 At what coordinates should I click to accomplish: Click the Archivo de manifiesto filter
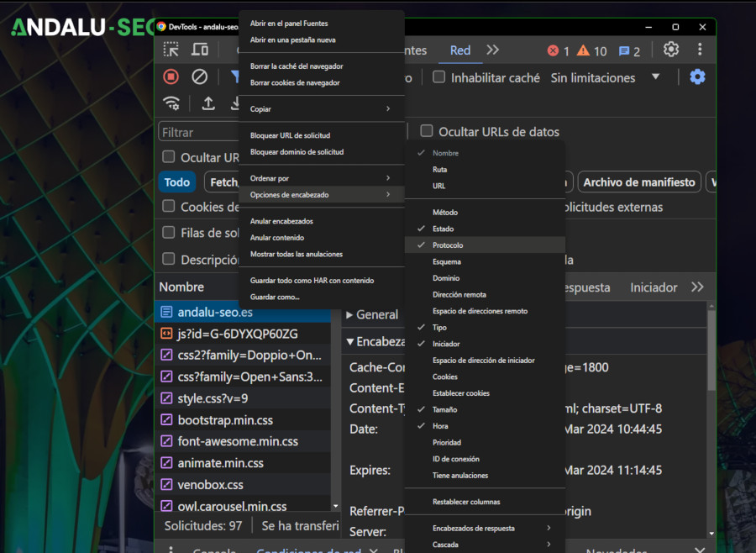click(x=639, y=182)
